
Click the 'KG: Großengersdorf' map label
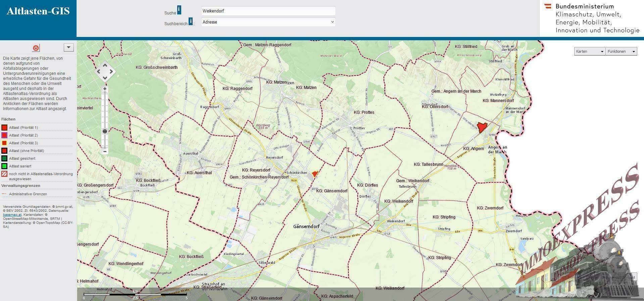(x=96, y=185)
